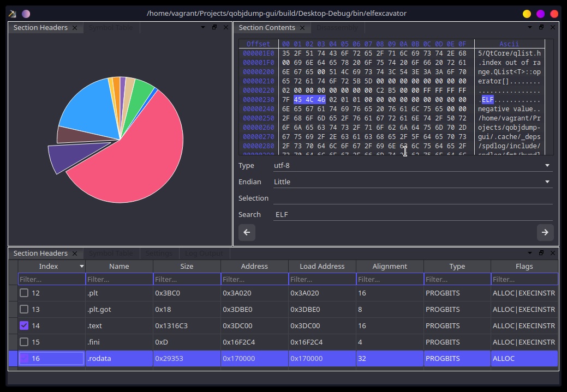Open the Log Output tab
Image resolution: width=567 pixels, height=392 pixels.
point(204,254)
